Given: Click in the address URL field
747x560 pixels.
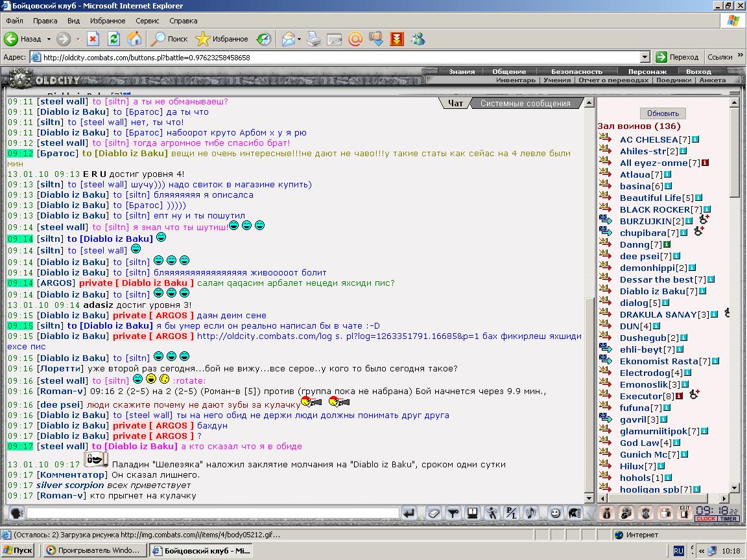Looking at the screenshot, I should click(340, 58).
